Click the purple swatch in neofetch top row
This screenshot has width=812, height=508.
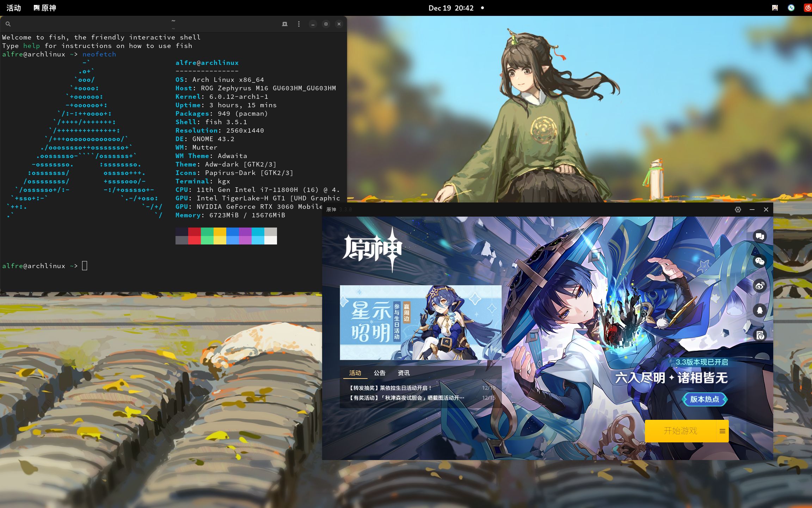point(245,232)
